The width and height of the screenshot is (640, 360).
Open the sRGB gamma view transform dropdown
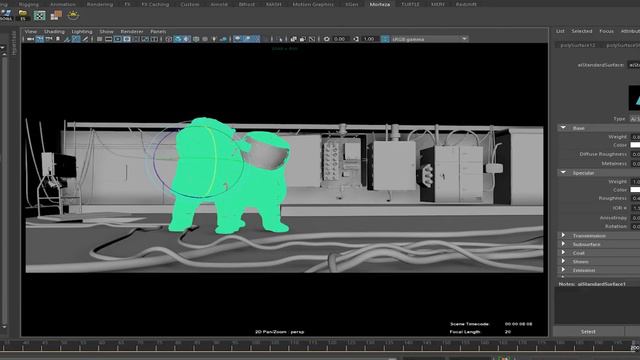(x=429, y=39)
